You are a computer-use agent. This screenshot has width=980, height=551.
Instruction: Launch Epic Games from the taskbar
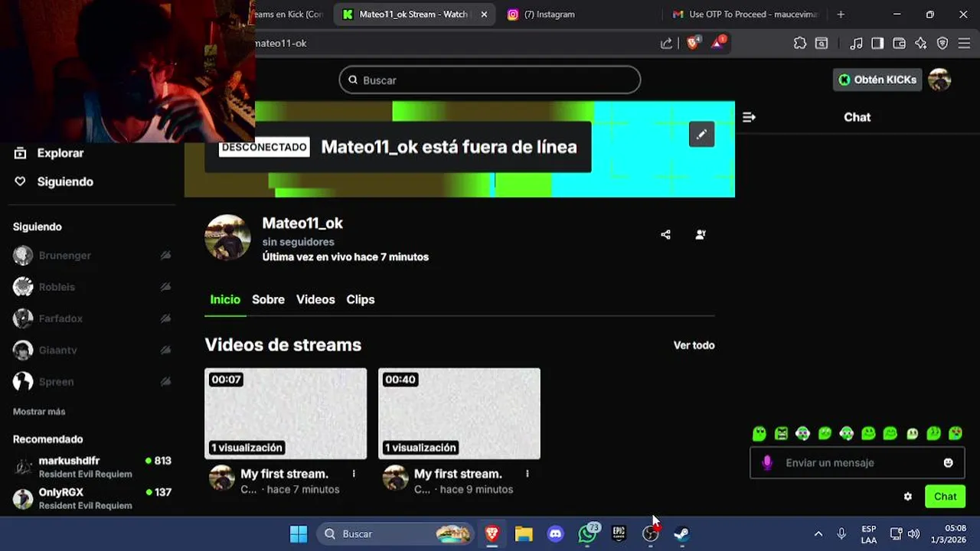(x=619, y=534)
